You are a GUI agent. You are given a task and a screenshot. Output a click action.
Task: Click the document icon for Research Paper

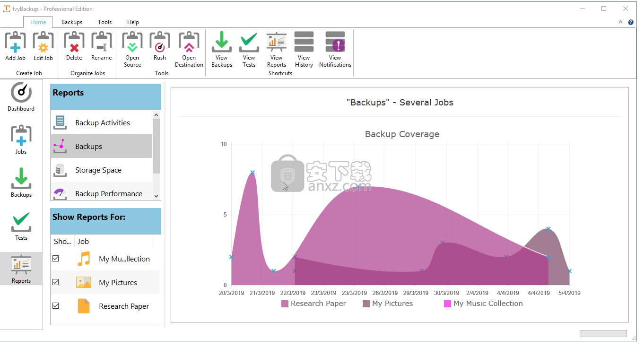tap(84, 306)
